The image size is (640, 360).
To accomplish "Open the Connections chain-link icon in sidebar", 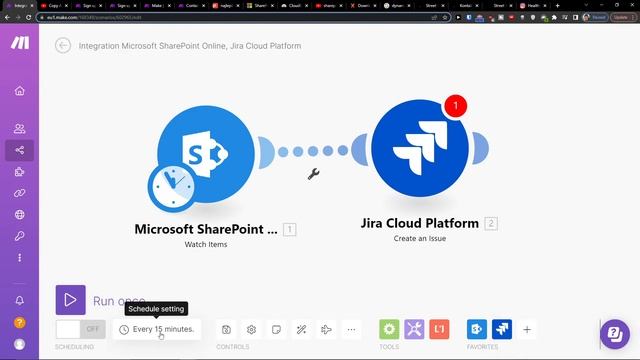I will (20, 193).
